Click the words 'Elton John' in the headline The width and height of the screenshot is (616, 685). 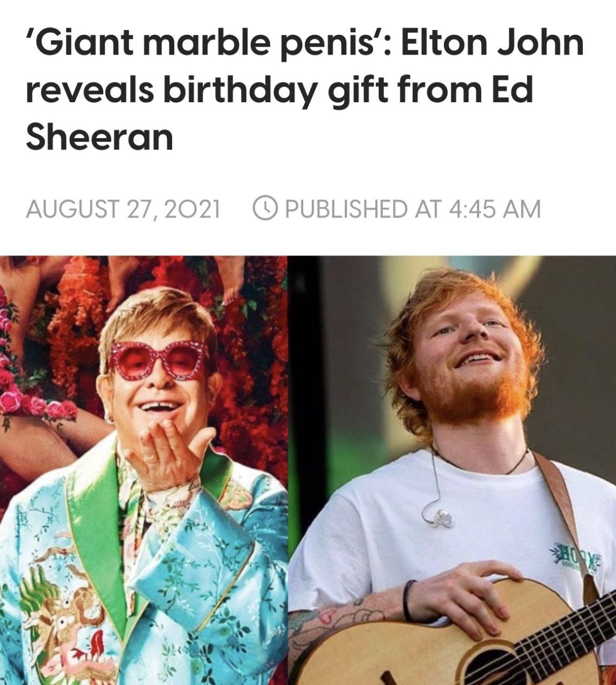tap(492, 43)
